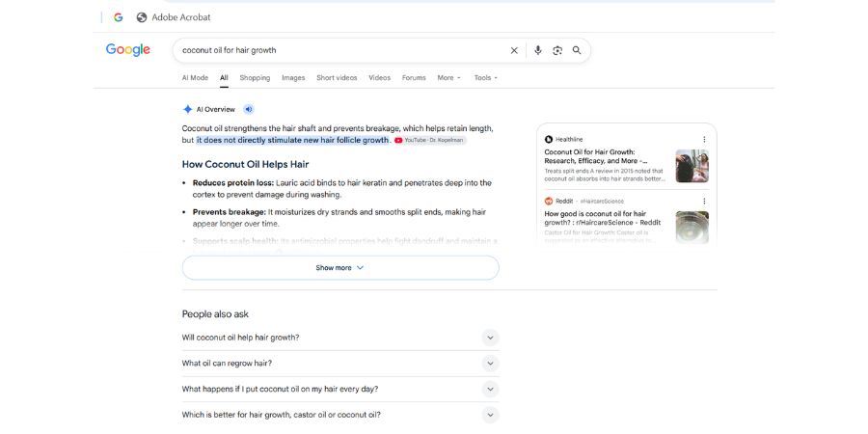868x434 pixels.
Task: Click the Google logo
Action: [x=128, y=50]
